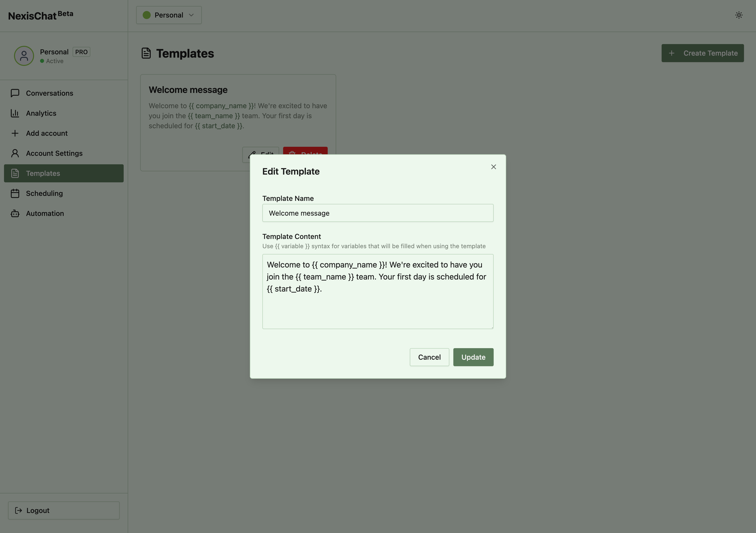Image resolution: width=756 pixels, height=533 pixels.
Task: Navigate to Automation section
Action: tap(64, 213)
